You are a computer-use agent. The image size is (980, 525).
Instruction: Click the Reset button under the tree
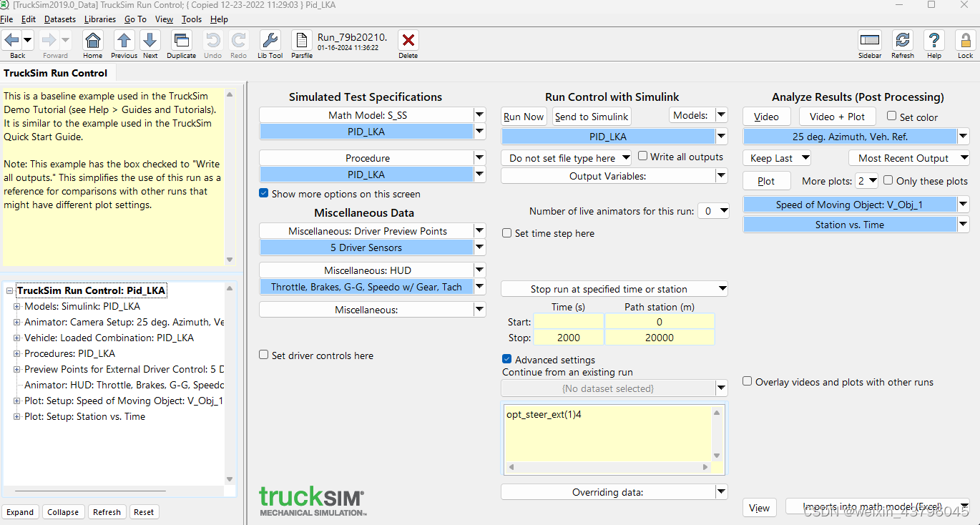pyautogui.click(x=144, y=512)
